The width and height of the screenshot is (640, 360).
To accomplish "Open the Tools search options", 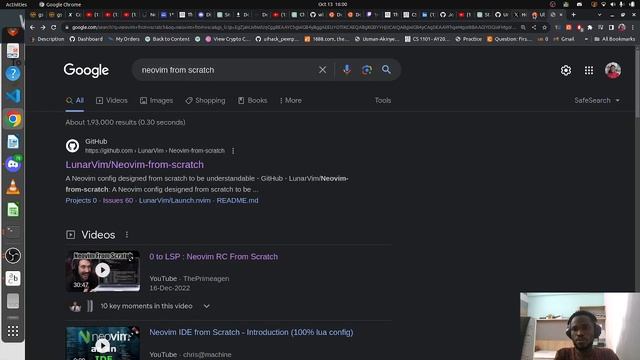I will tap(383, 100).
